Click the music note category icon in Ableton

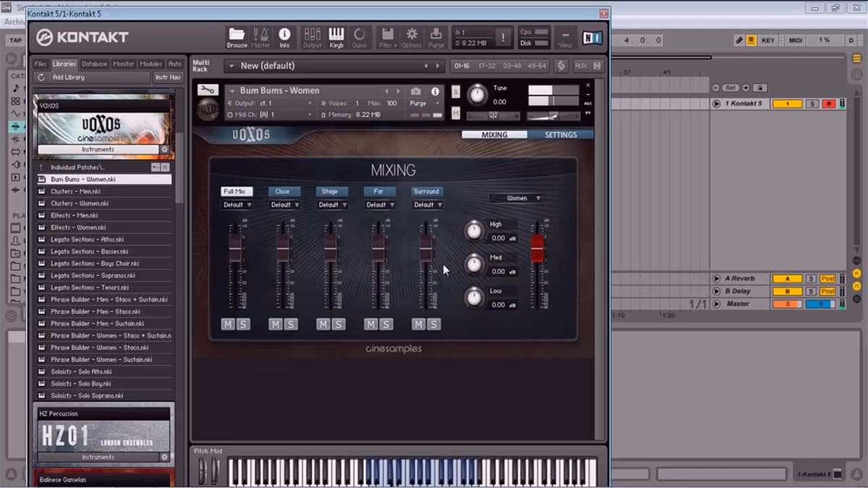pyautogui.click(x=16, y=88)
